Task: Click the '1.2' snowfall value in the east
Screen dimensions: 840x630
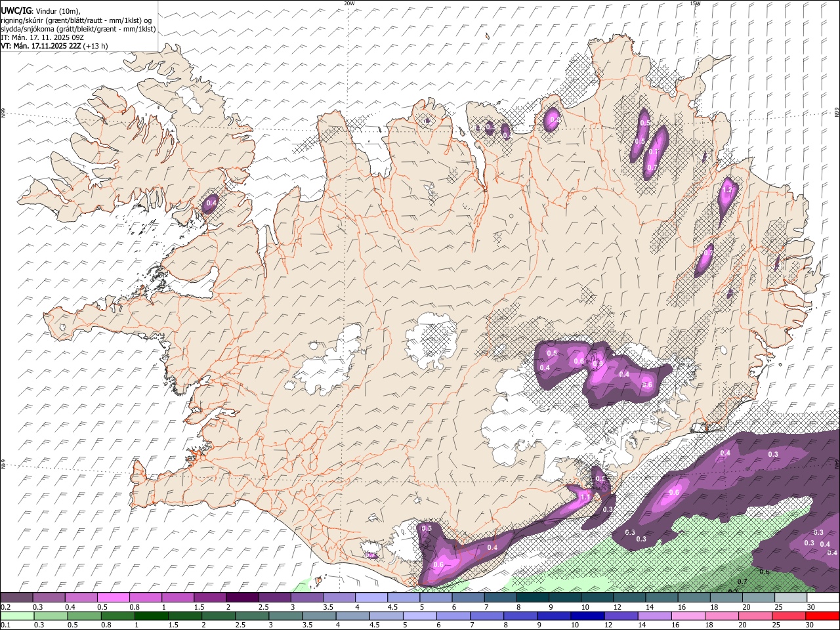Action: pos(726,190)
